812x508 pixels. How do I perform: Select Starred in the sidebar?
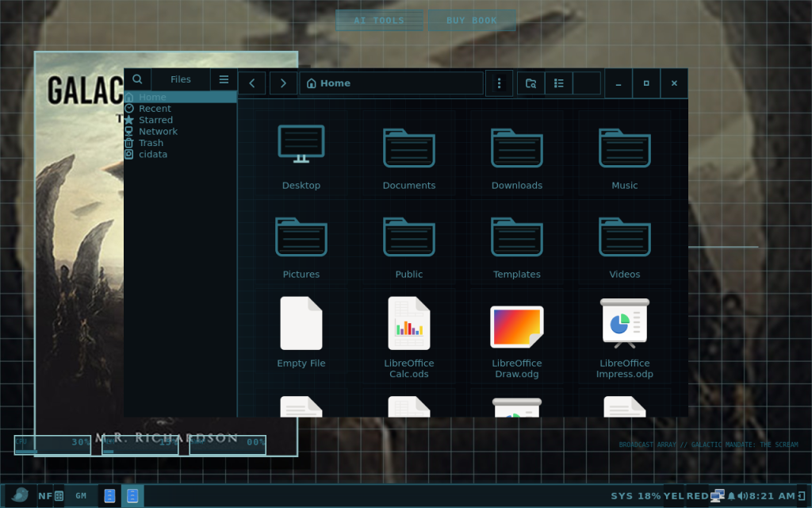(x=180, y=120)
